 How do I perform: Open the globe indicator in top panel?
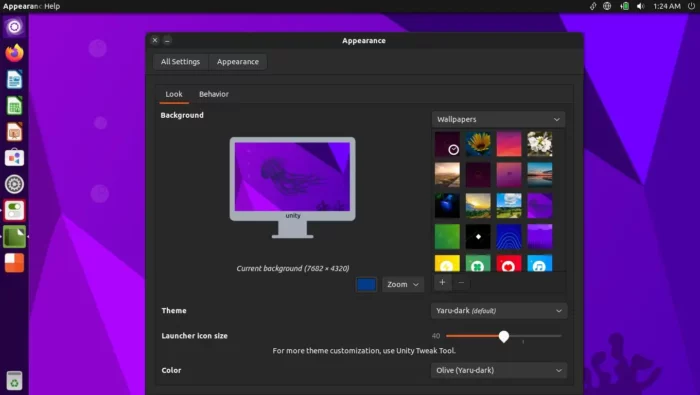click(607, 6)
